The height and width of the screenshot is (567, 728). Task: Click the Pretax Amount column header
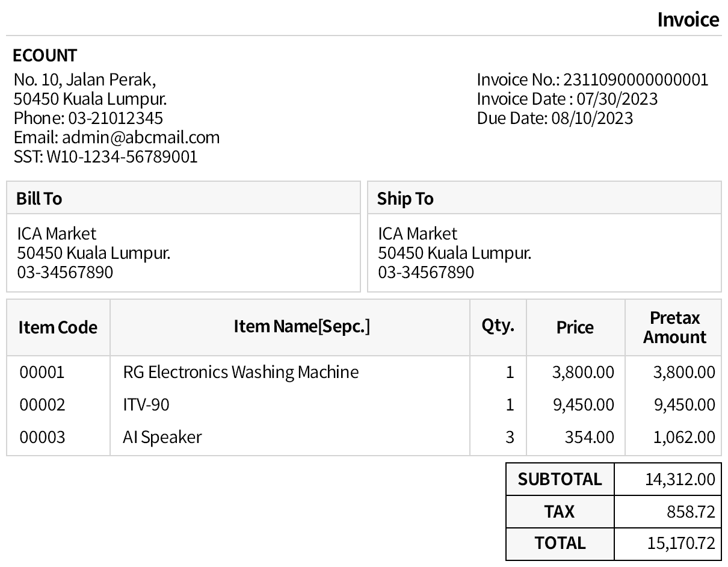674,327
